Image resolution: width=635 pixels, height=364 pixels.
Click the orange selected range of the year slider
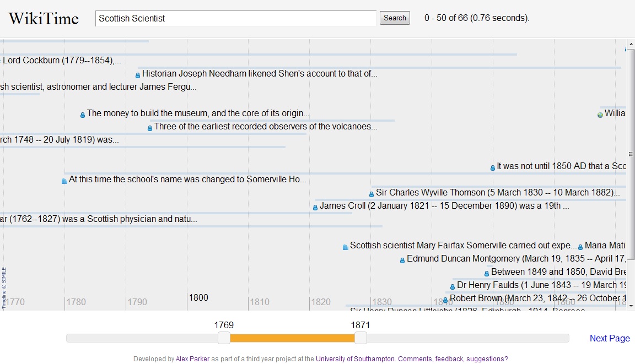click(x=292, y=338)
